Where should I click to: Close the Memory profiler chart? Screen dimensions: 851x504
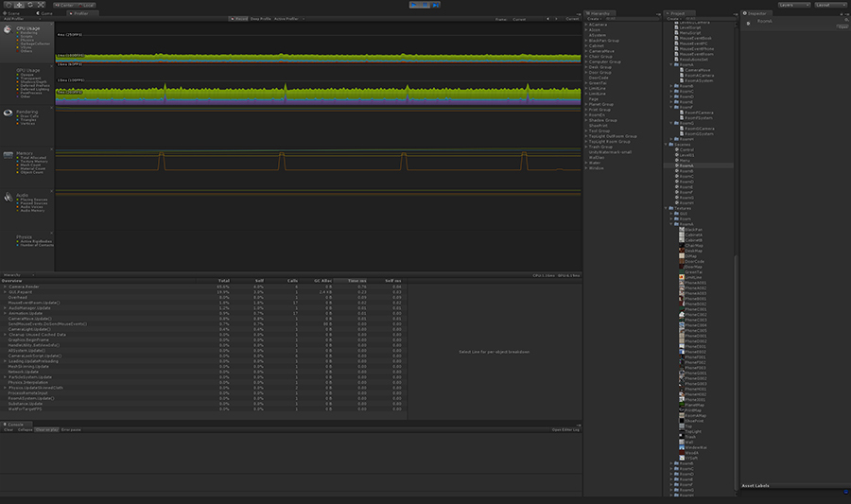point(52,149)
